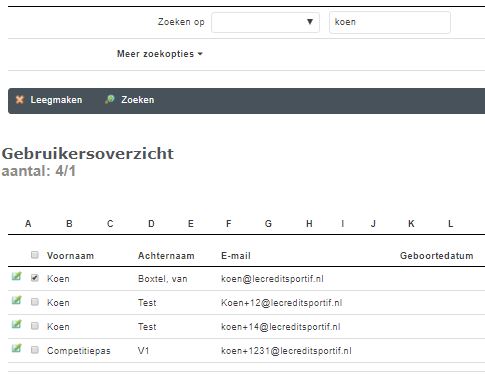The height and width of the screenshot is (379, 485).
Task: Click the search field containing koen
Action: tap(390, 22)
